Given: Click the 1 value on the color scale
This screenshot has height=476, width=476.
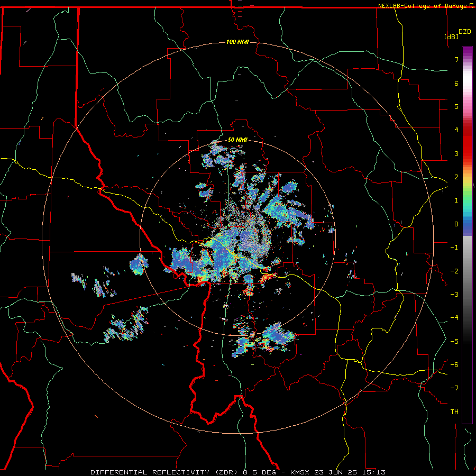Looking at the screenshot, I should point(456,200).
